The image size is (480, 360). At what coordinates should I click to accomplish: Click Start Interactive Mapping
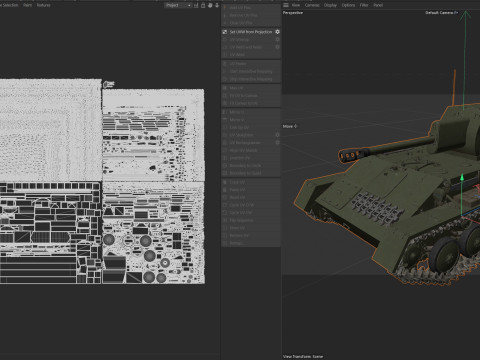tap(251, 71)
